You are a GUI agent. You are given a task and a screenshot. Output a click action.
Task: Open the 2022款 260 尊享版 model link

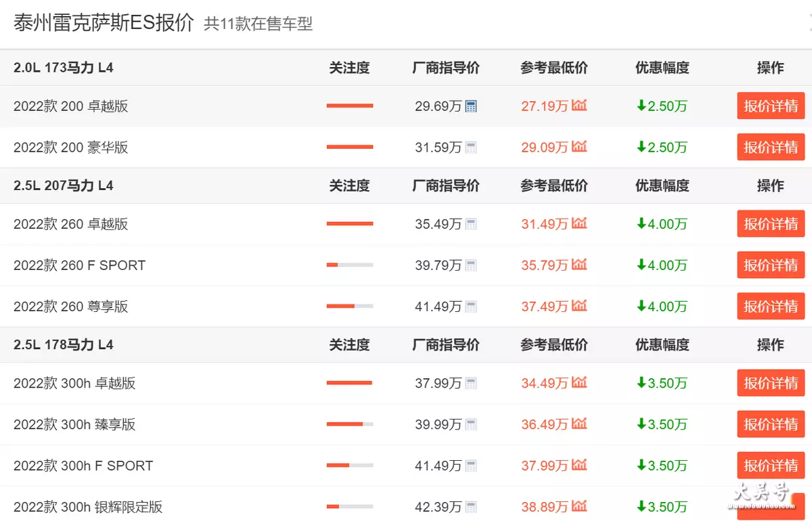coord(71,307)
